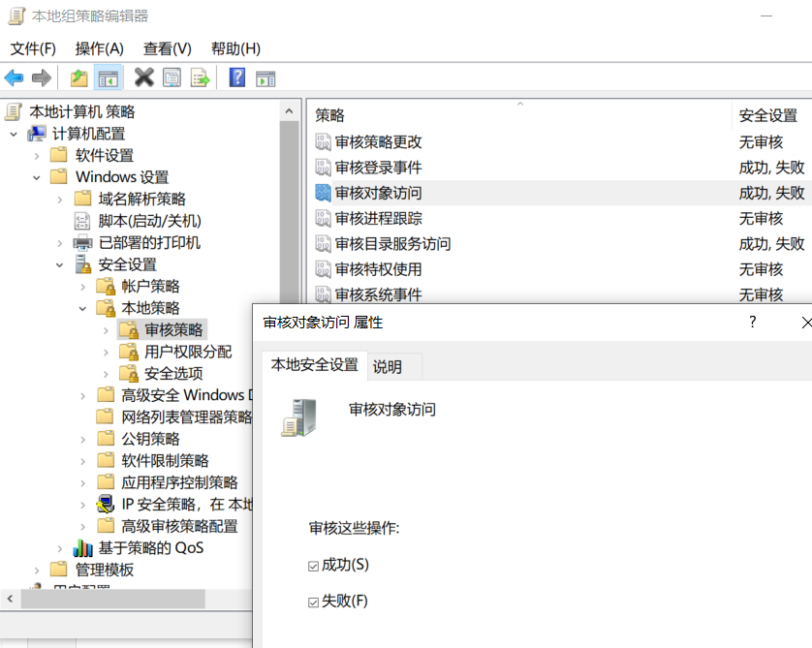Open the 操作(A) menu

pyautogui.click(x=100, y=48)
